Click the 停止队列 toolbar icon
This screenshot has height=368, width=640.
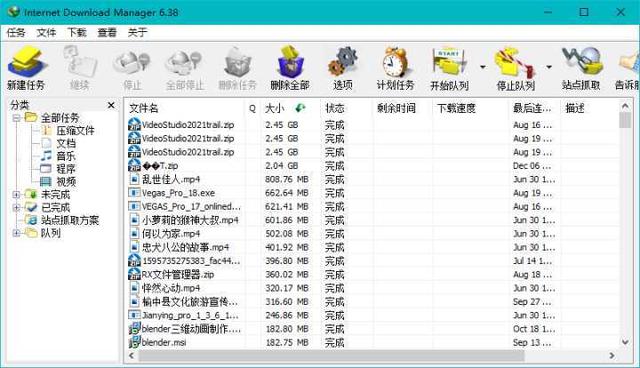pos(515,62)
